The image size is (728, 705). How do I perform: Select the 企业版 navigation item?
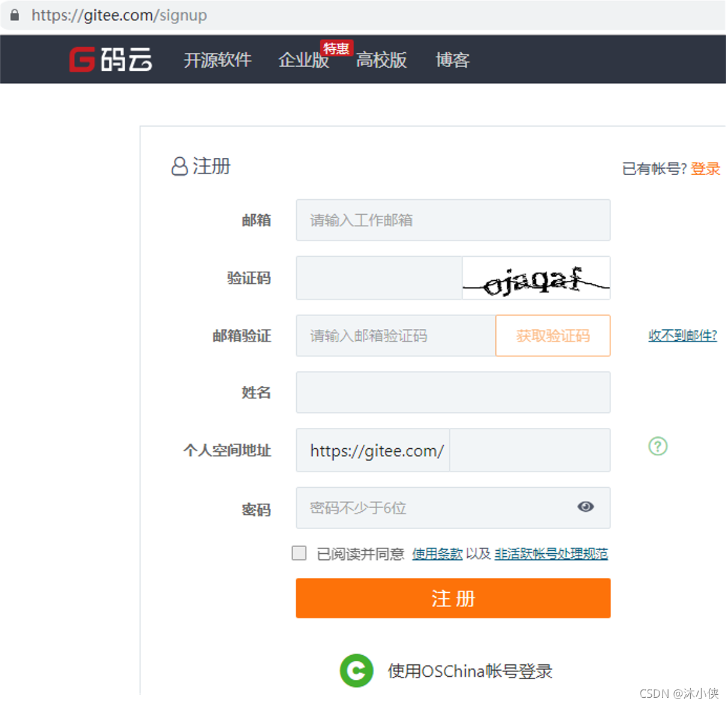click(303, 60)
